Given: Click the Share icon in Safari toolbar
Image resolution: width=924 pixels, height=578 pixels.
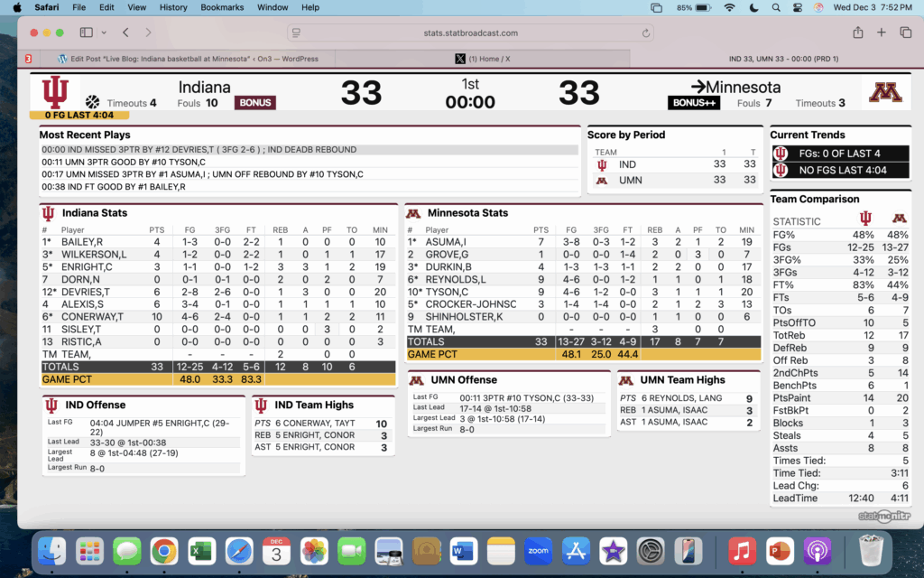Looking at the screenshot, I should pos(857,33).
